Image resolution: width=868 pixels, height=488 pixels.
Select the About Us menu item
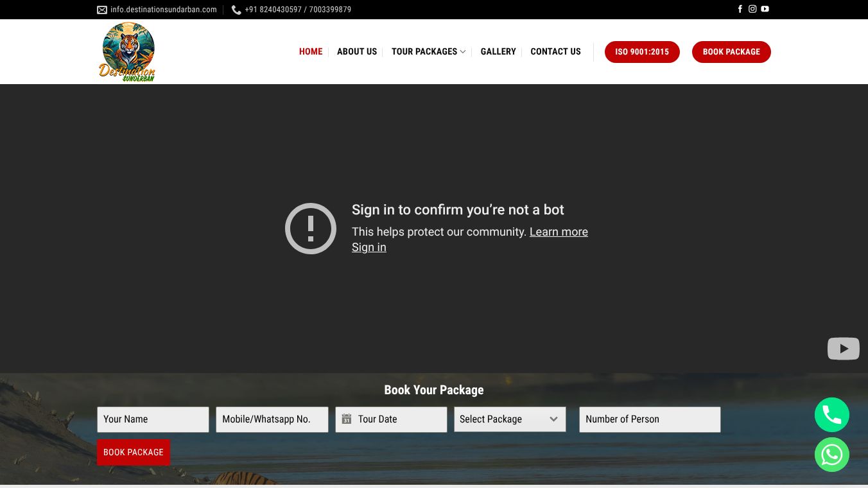point(357,51)
